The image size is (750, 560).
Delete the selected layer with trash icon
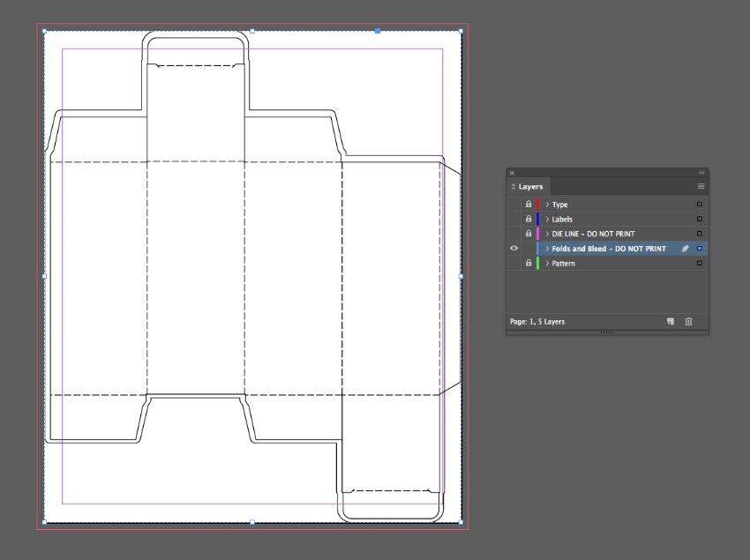[689, 322]
